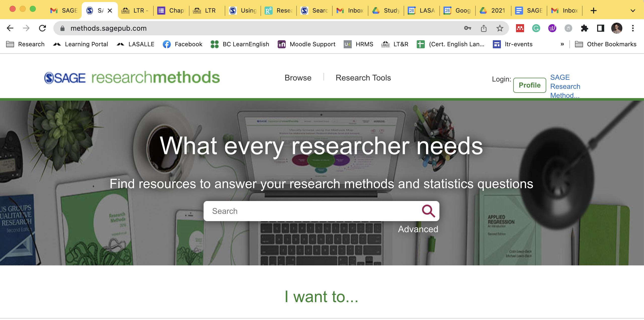Switch to the Study Google Drive tab
This screenshot has width=644, height=320.
tap(386, 11)
